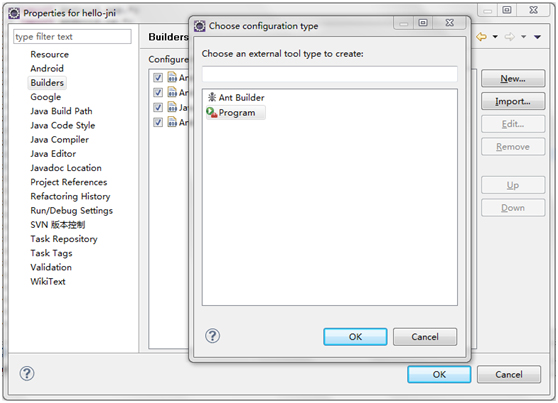Go forward with the grey arrow icon

click(510, 37)
